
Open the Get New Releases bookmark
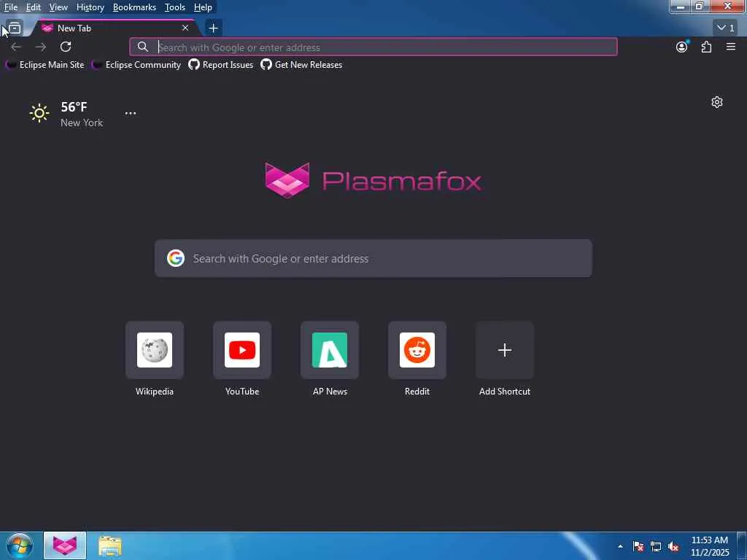click(301, 65)
